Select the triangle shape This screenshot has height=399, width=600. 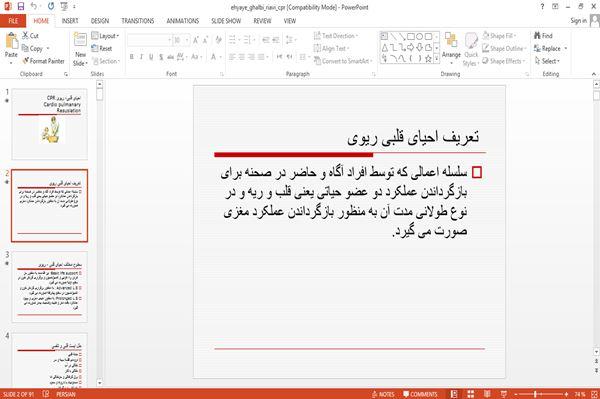tap(384, 47)
